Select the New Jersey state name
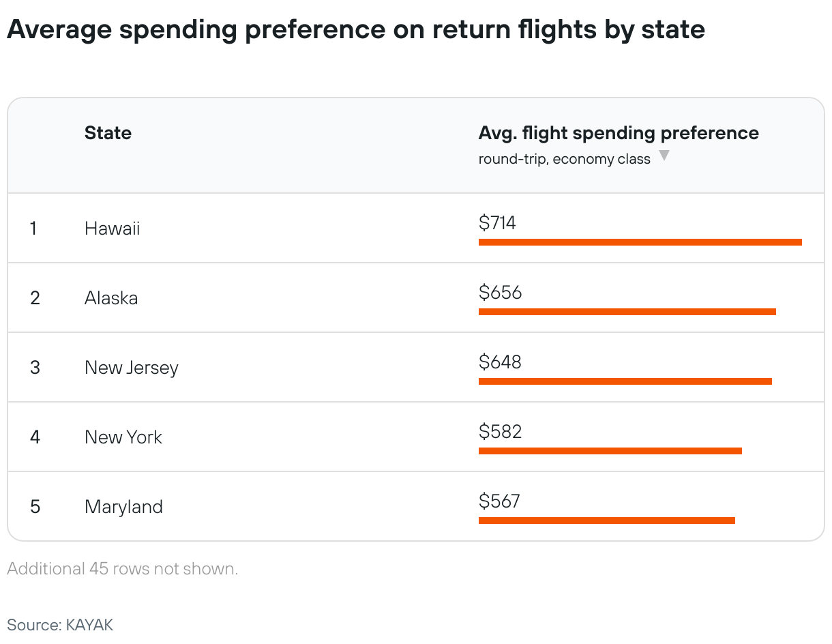This screenshot has height=644, width=832. pyautogui.click(x=131, y=368)
